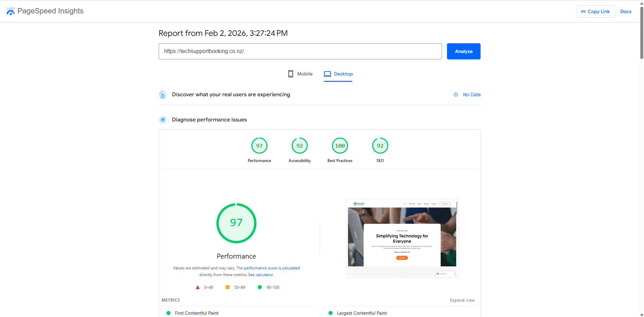Click the URL input field
Image resolution: width=644 pixels, height=317 pixels.
tap(300, 51)
